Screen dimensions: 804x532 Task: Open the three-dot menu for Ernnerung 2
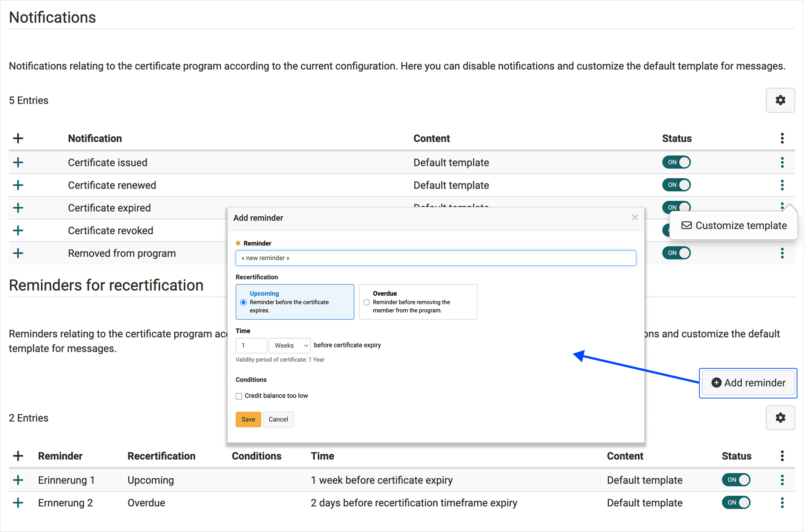click(782, 503)
